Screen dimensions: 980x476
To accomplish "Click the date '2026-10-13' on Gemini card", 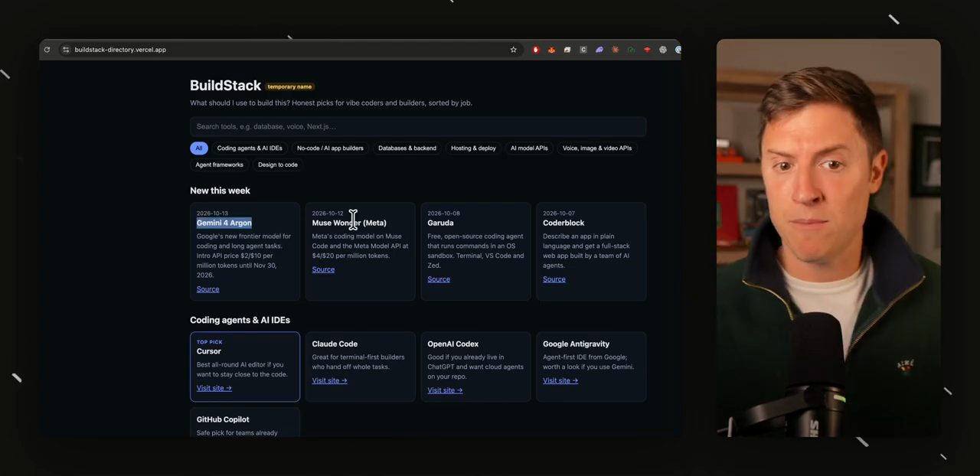I will (x=212, y=214).
